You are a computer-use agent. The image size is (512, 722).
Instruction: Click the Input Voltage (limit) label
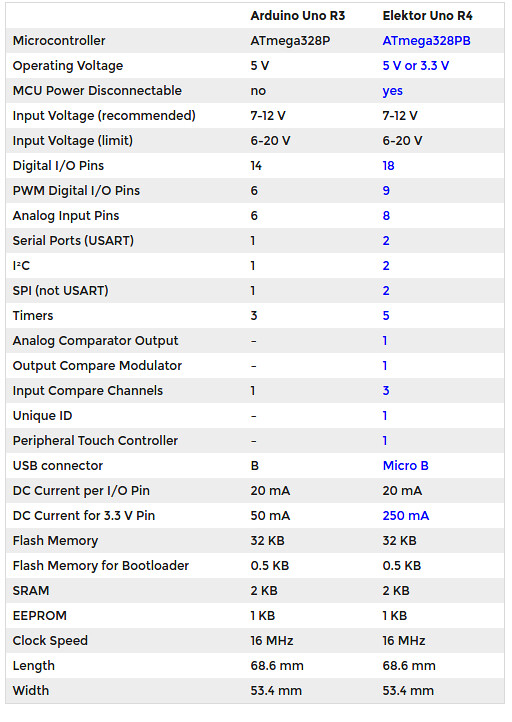[x=73, y=141]
